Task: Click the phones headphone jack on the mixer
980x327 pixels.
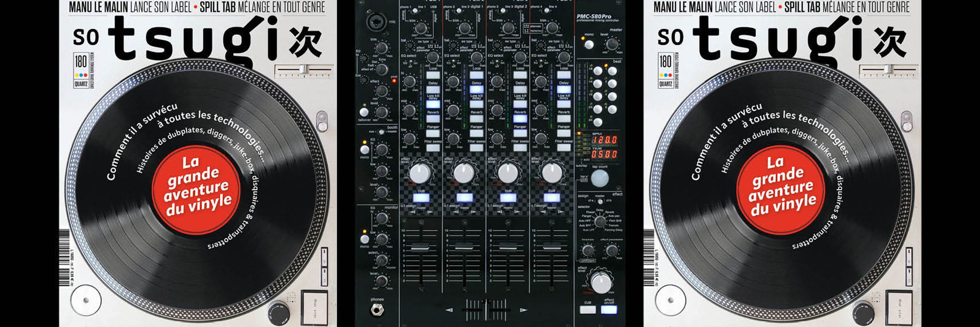Action: point(377,309)
